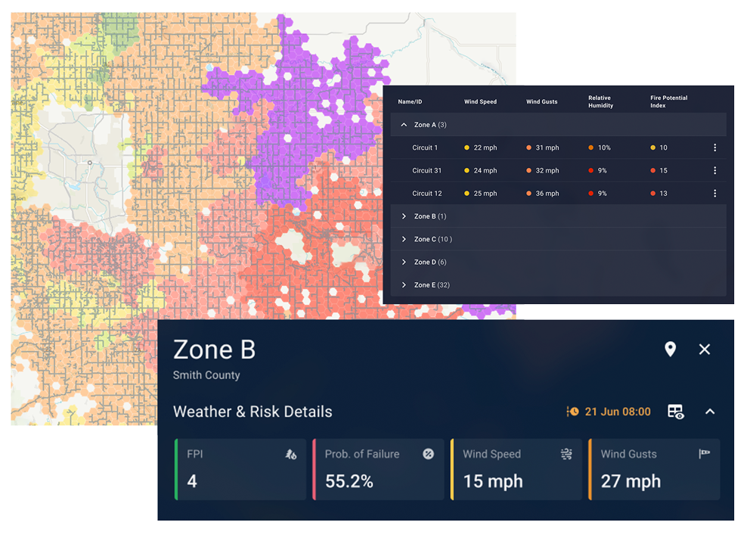Image resolution: width=756 pixels, height=550 pixels.
Task: Open the table view eye icon
Action: [x=675, y=412]
